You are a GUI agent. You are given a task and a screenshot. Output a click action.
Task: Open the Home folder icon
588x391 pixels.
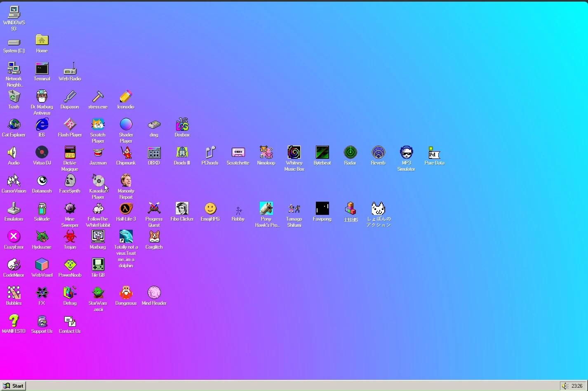coord(42,40)
